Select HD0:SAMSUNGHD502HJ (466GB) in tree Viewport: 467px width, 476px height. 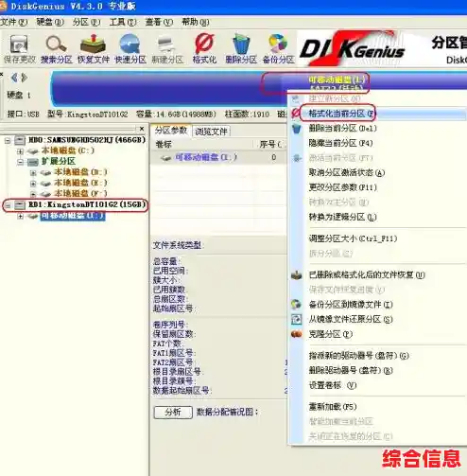(87, 140)
